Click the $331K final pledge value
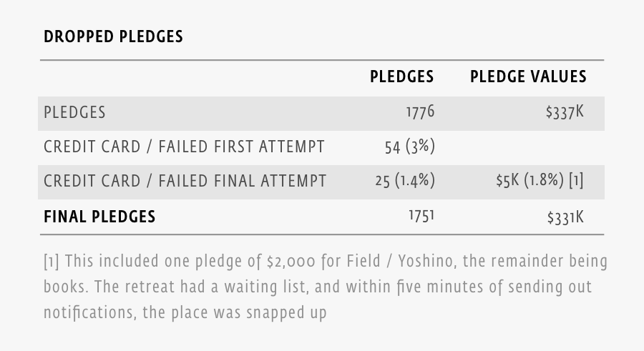This screenshot has height=351, width=644. coord(566,217)
